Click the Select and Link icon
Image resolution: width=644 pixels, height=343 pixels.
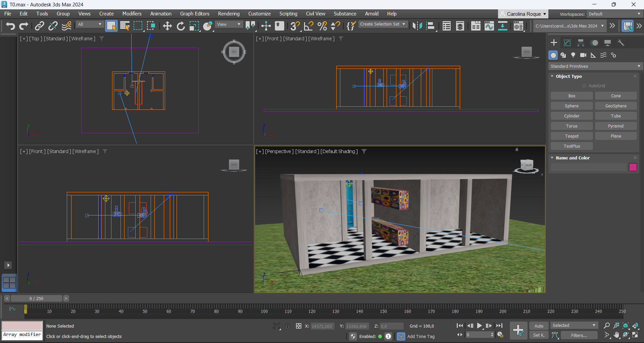(x=40, y=26)
